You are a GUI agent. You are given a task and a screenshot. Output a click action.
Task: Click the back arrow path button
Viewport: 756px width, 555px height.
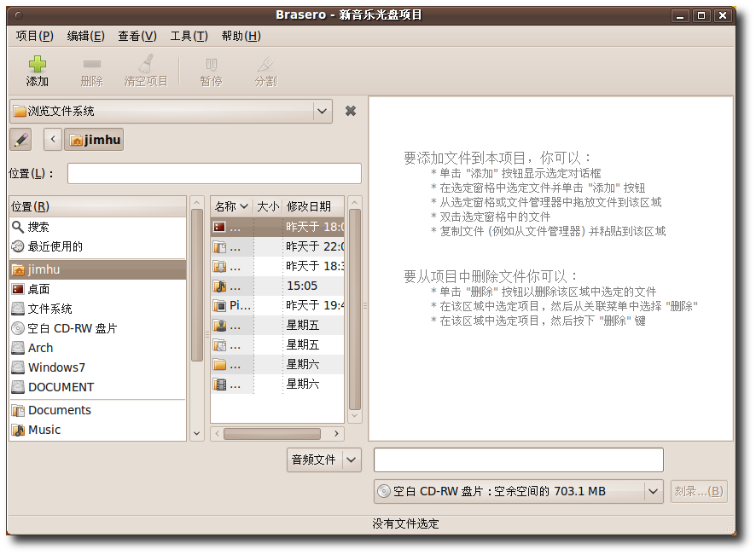pos(53,140)
